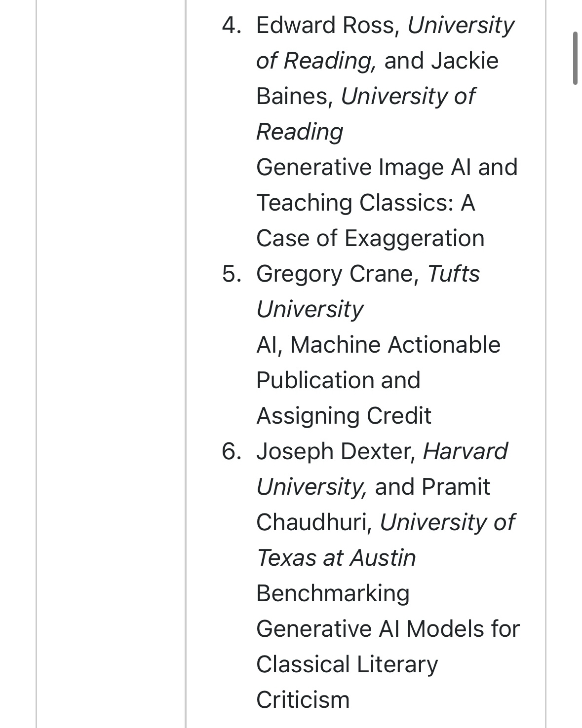
Task: Click the Texas at Austin affiliation
Action: point(336,558)
